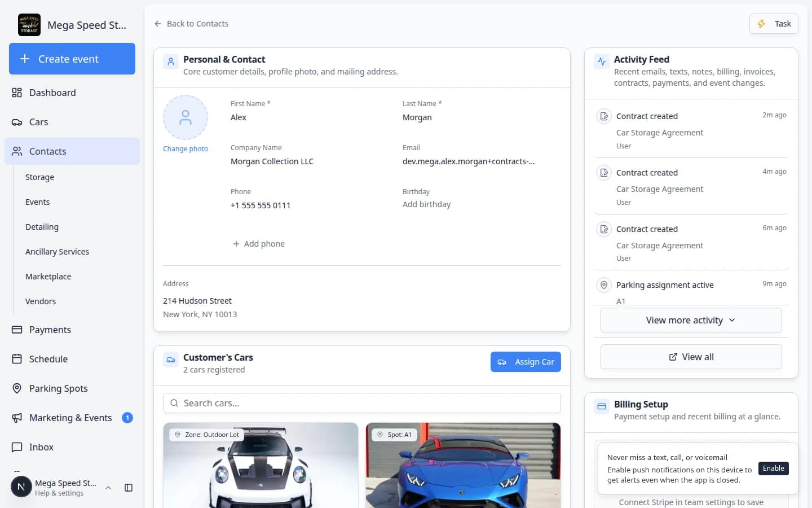
Task: Click the Zone: Outdoor Lot tag
Action: (x=206, y=435)
